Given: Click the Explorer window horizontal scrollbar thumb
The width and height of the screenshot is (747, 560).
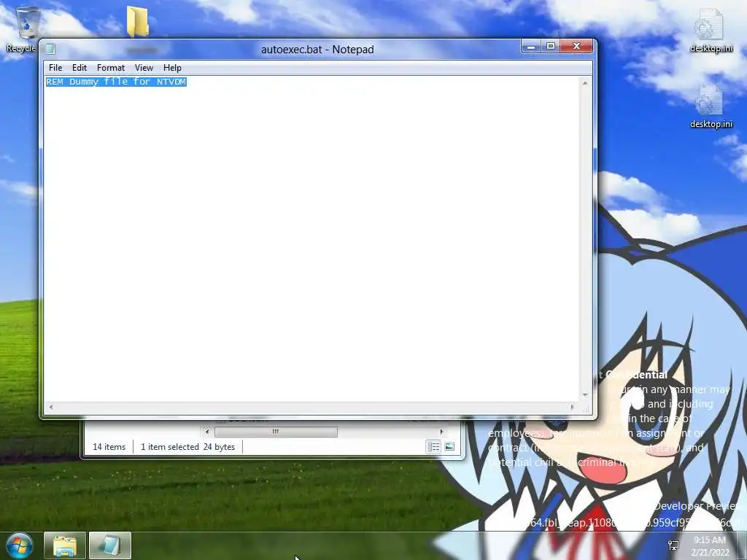Looking at the screenshot, I should click(x=276, y=432).
